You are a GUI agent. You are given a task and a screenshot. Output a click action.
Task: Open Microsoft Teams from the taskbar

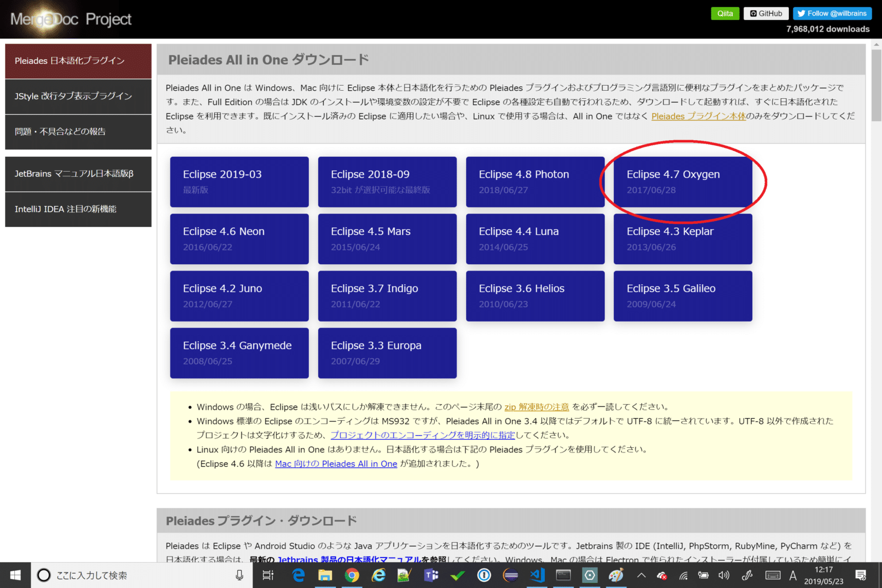pyautogui.click(x=431, y=575)
